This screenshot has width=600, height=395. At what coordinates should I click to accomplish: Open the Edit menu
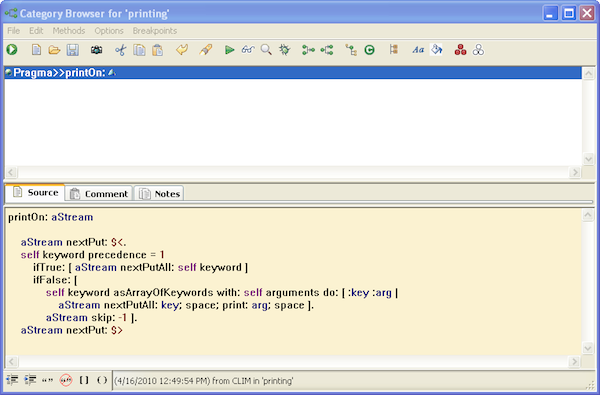click(x=36, y=31)
